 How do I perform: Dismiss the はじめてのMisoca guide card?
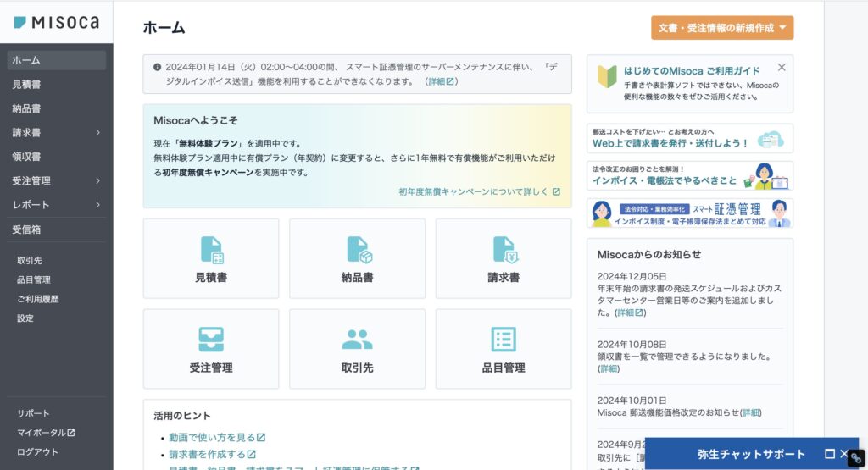[x=781, y=67]
